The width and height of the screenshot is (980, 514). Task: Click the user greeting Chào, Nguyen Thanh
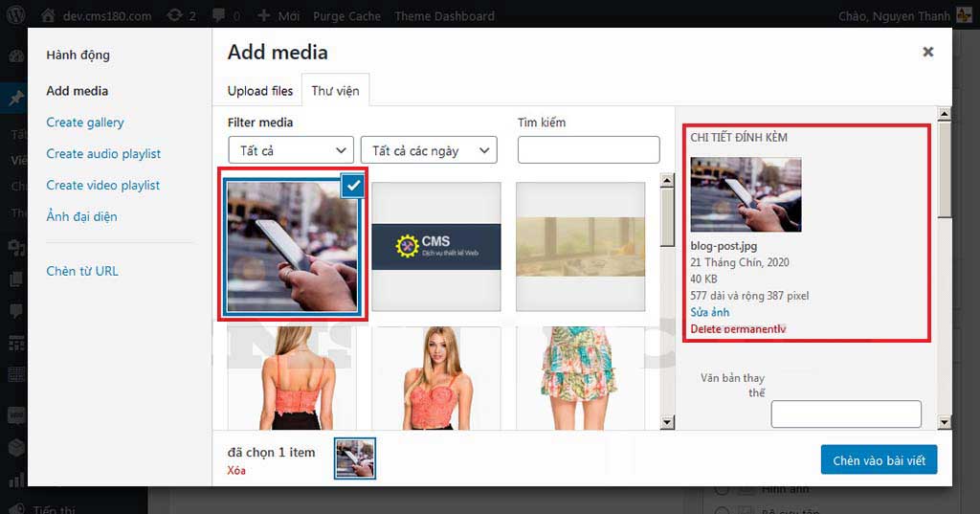[894, 15]
